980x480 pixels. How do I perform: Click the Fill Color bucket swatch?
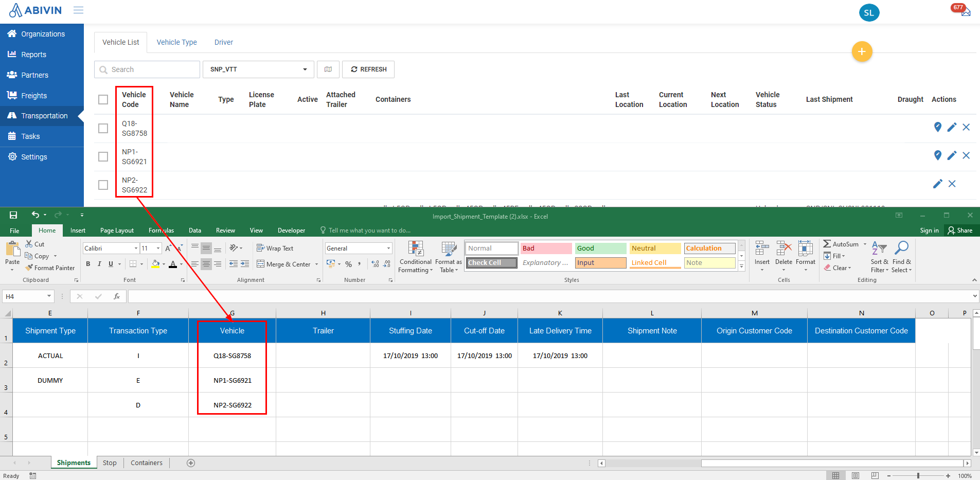(x=155, y=264)
